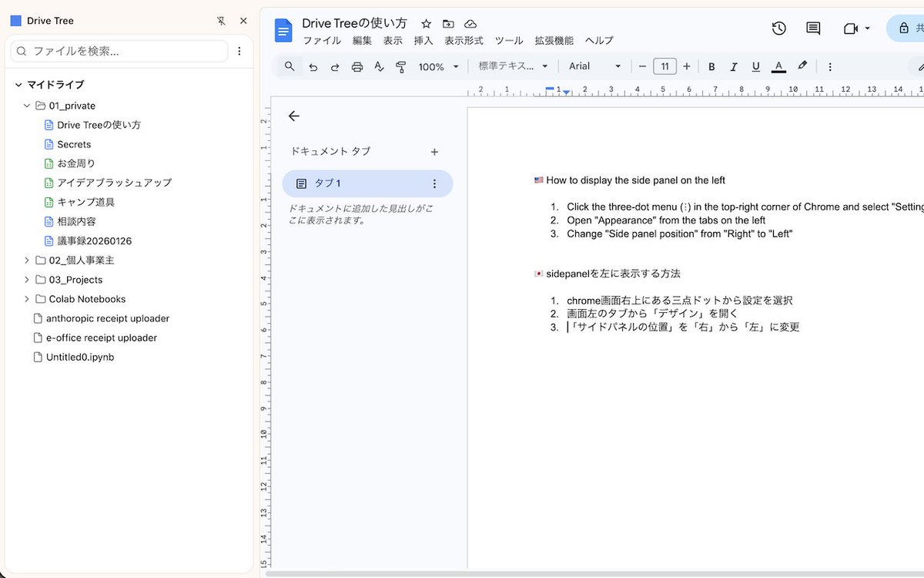Pin the Drive Tree side panel

click(x=221, y=20)
